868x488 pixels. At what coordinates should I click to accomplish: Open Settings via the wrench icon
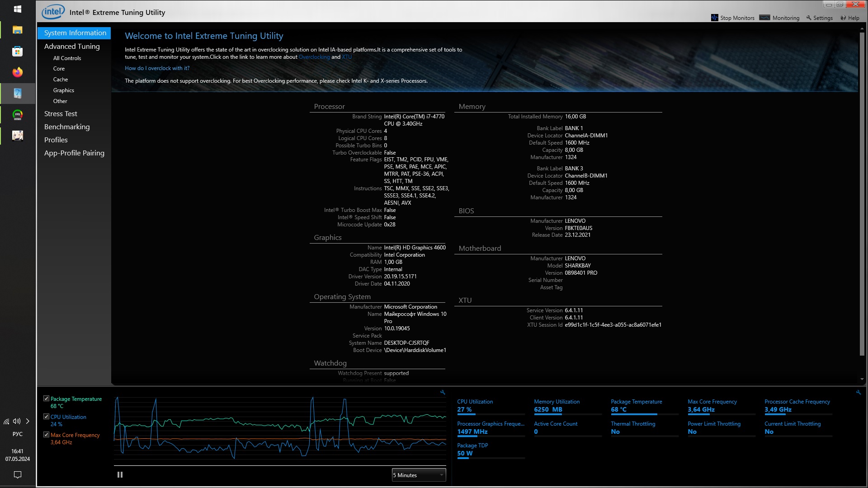click(x=809, y=18)
